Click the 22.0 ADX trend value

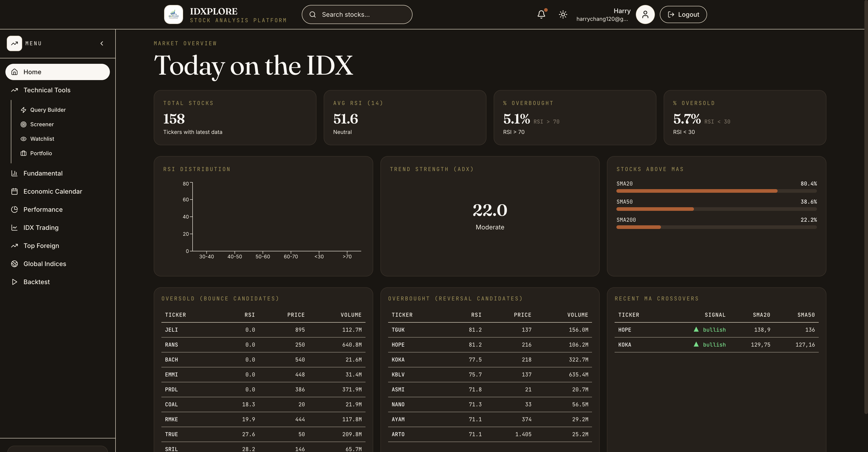(490, 210)
